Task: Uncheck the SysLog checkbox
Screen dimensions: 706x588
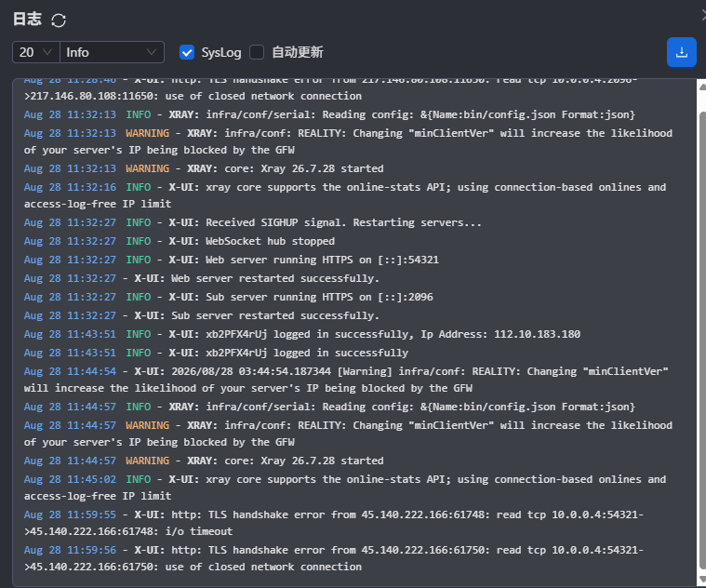Action: pyautogui.click(x=187, y=52)
